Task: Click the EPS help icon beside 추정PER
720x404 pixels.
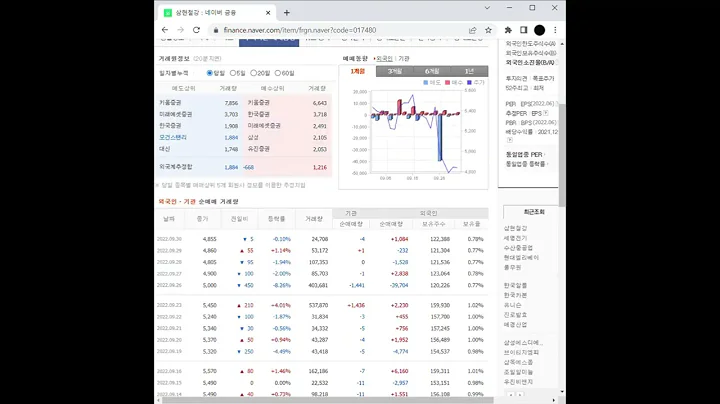Action: click(546, 113)
